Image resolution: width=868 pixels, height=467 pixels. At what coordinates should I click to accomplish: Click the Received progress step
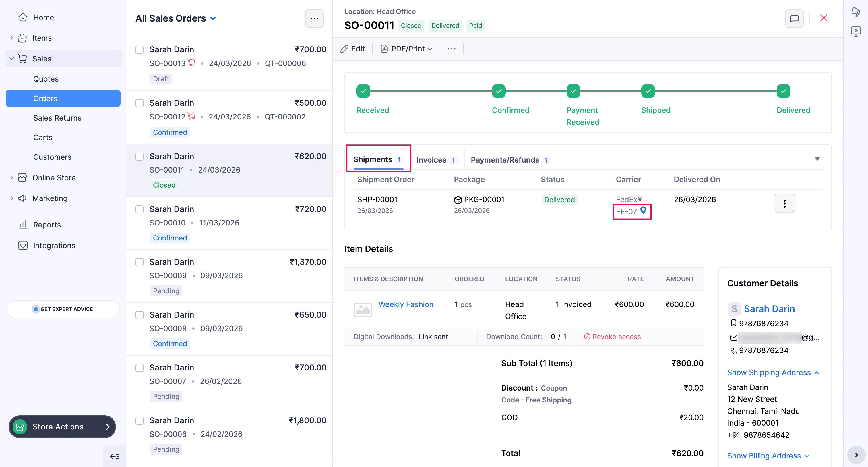tap(363, 91)
